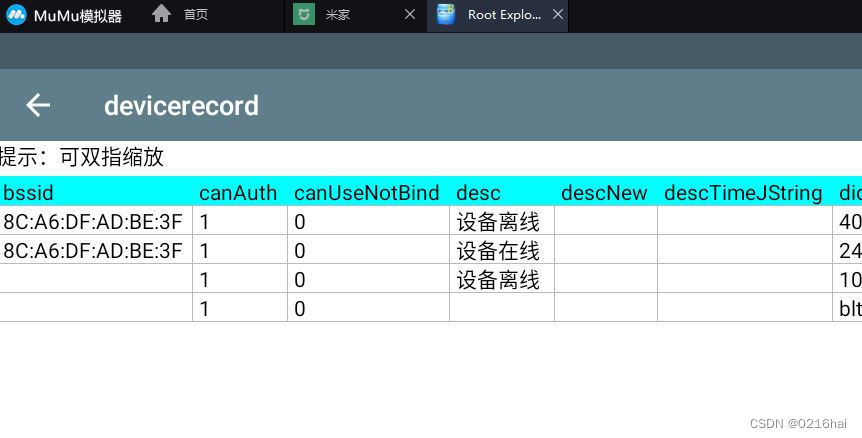Go back using the arrow icon

38,105
